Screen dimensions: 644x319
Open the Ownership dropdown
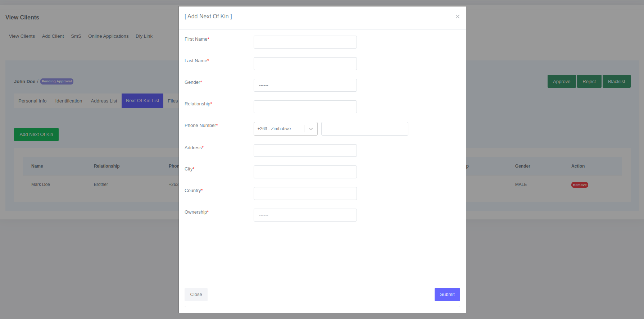305,215
